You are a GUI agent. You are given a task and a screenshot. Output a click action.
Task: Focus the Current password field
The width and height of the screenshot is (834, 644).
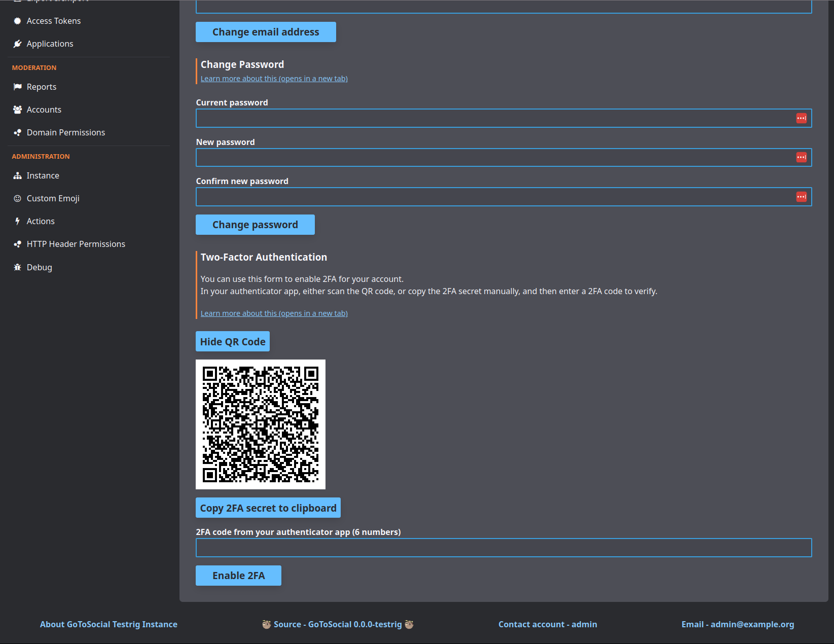[504, 118]
